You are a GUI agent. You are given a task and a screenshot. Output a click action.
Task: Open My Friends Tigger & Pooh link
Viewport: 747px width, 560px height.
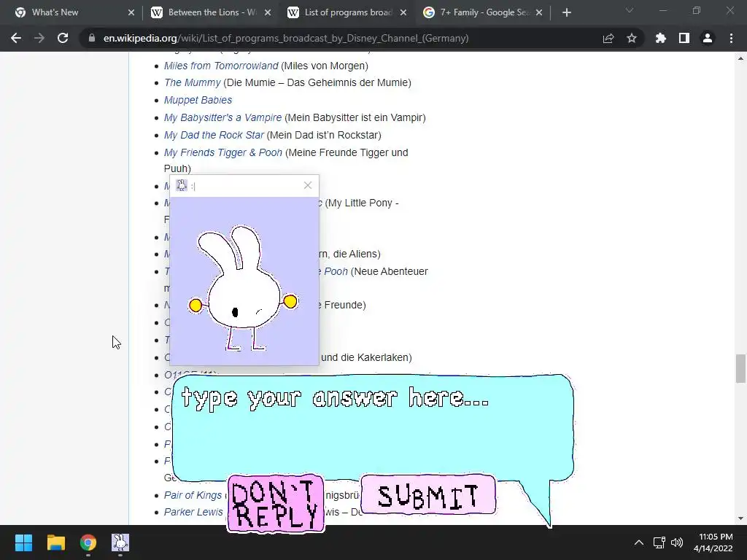coord(223,152)
